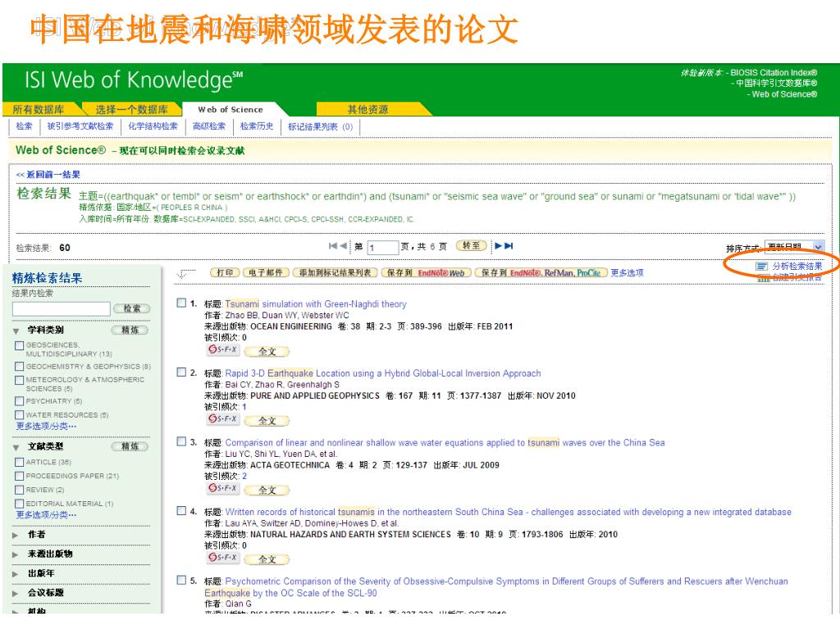This screenshot has height=630, width=840.
Task: Check PROCEEDINGS PAPER document type filter
Action: 20,476
